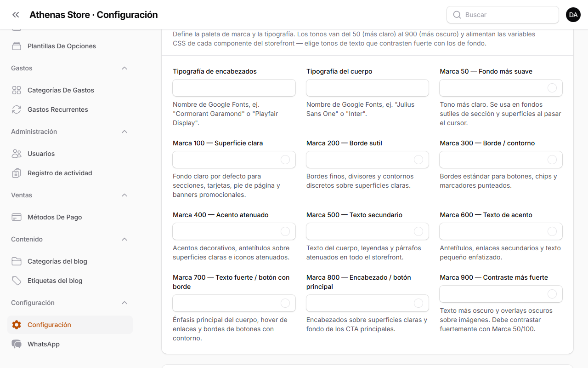The image size is (588, 368).
Task: Click the Etiquetas del blog tag icon
Action: (x=17, y=281)
